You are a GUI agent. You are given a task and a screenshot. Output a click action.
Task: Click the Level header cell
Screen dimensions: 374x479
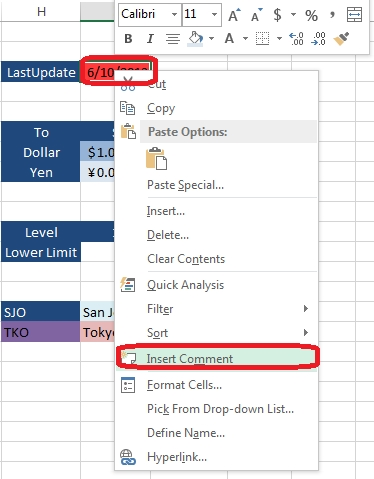click(x=41, y=232)
